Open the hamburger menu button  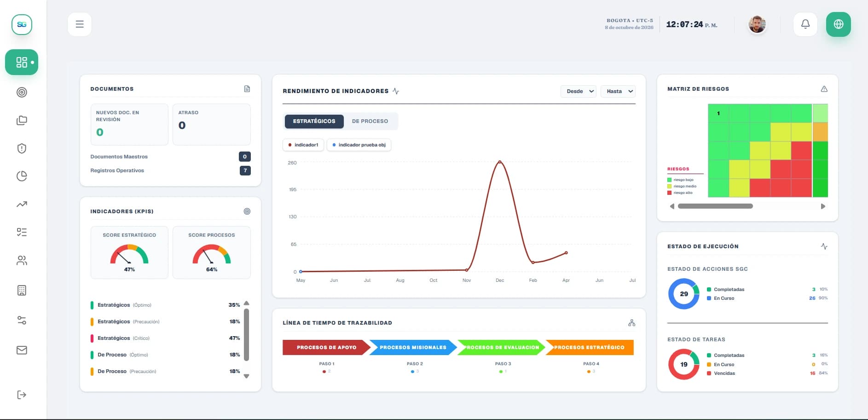click(80, 24)
